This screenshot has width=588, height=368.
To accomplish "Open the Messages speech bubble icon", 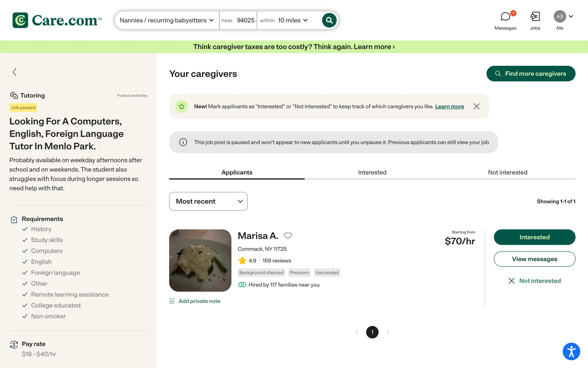I will [505, 17].
